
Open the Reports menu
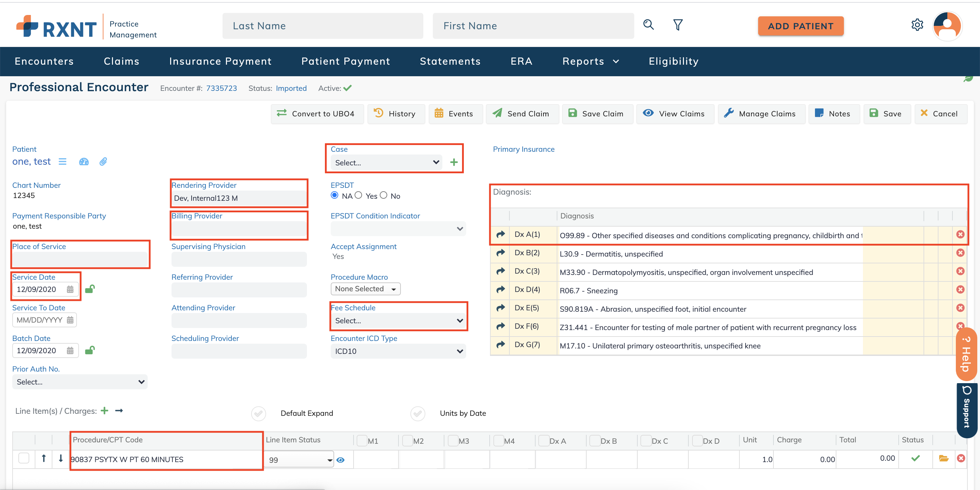click(590, 61)
